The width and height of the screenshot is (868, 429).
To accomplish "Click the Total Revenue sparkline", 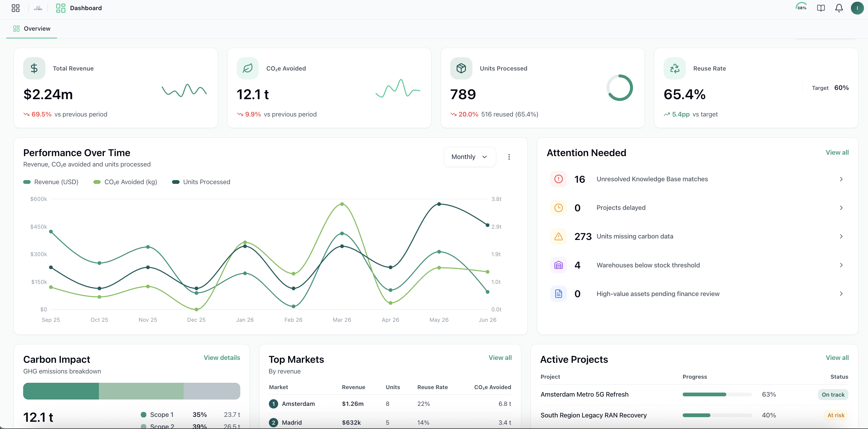I will (x=184, y=90).
